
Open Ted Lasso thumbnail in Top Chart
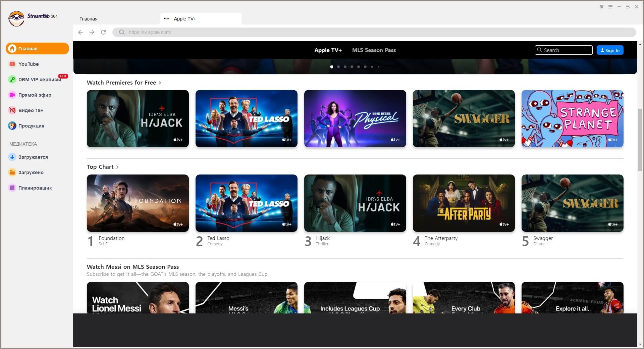(x=247, y=203)
